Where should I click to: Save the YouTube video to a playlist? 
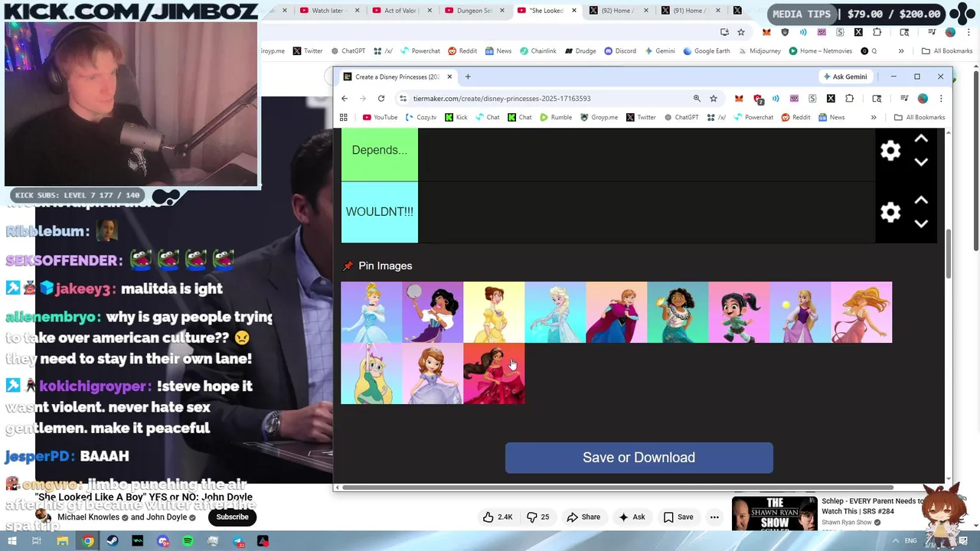point(678,517)
